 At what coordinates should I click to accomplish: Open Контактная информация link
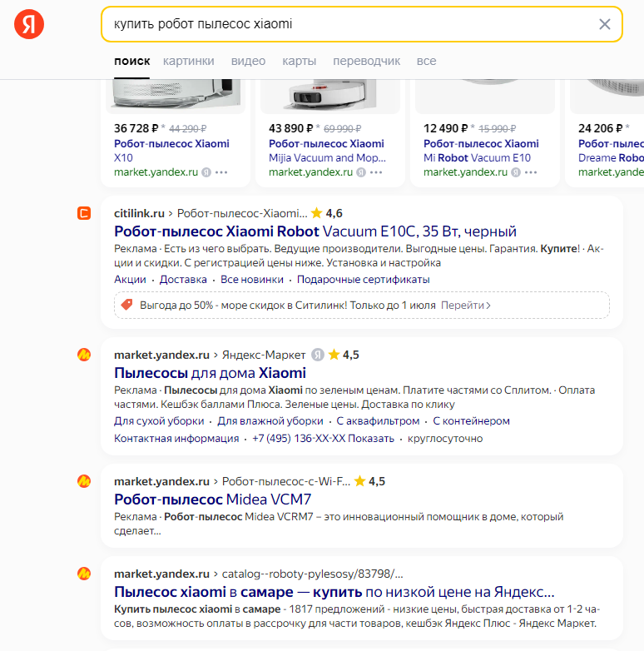click(176, 439)
